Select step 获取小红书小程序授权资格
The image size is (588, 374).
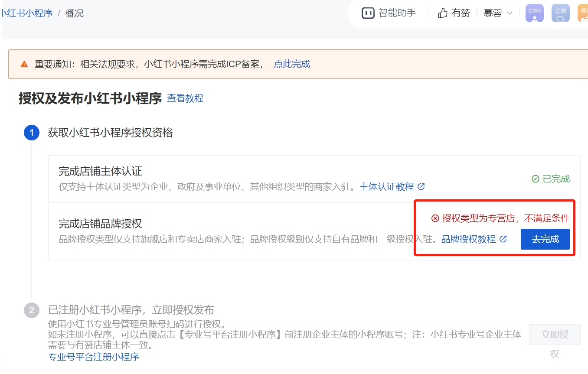tap(110, 133)
